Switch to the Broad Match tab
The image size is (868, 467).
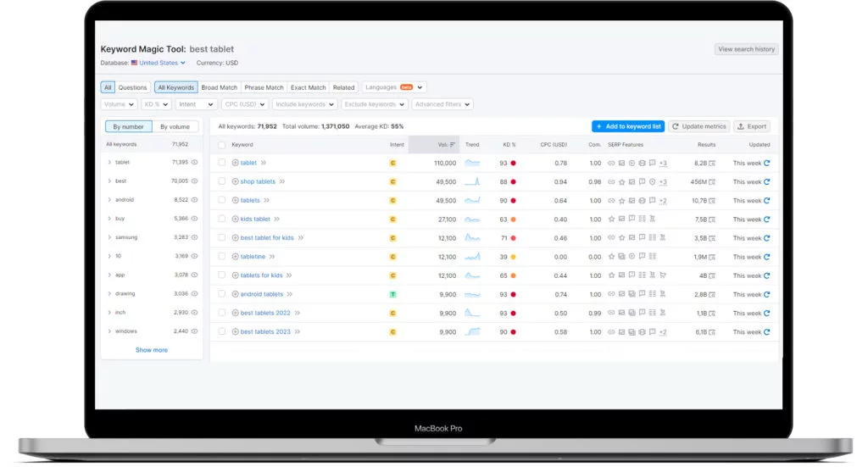[x=220, y=87]
